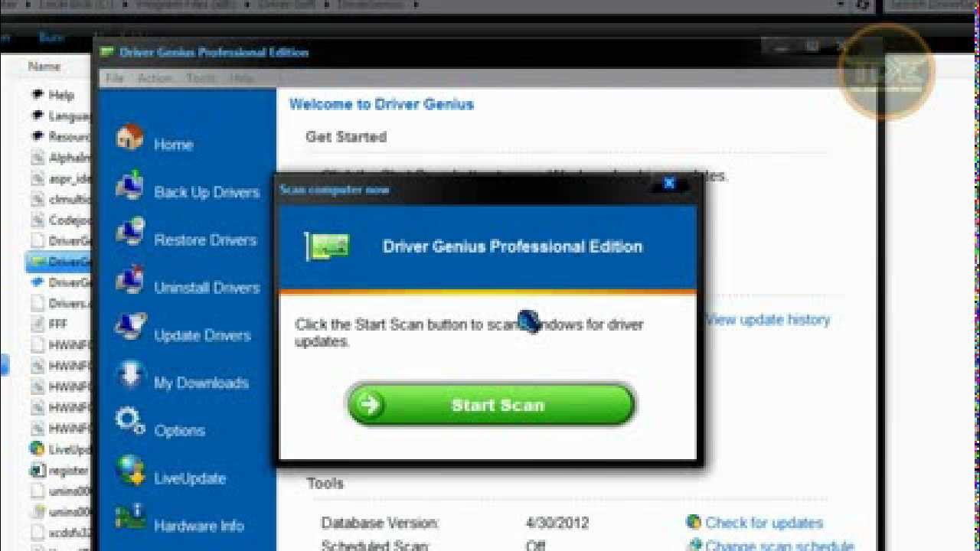The height and width of the screenshot is (551, 980).
Task: Click the Driver Genius card icon in dialog
Action: (328, 246)
